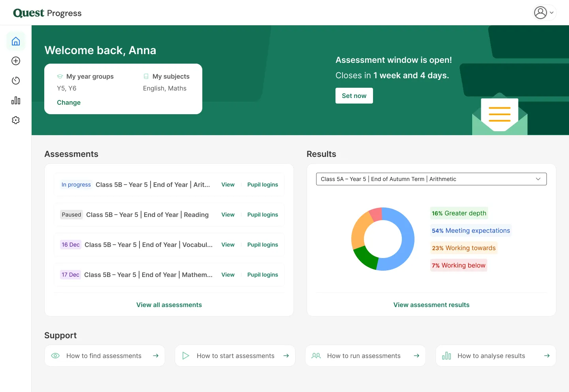Click the eye icon on How to find assessments
This screenshot has width=569, height=392.
coord(55,356)
